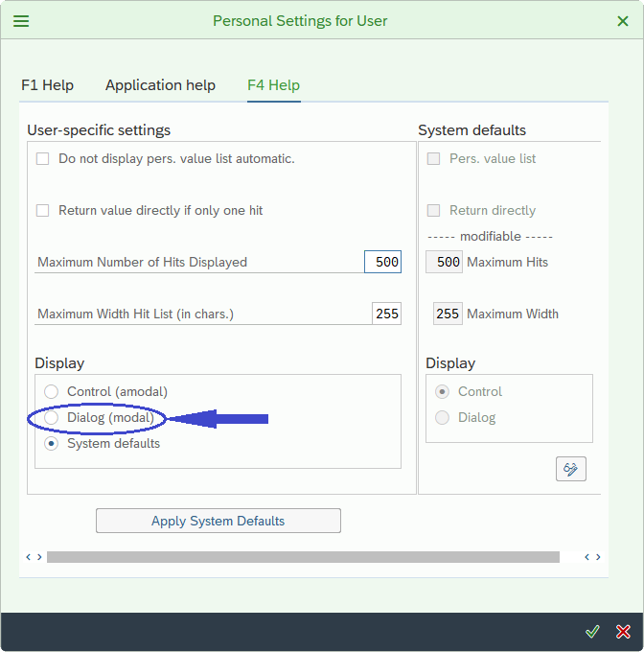Click the system default Maximum Hits field
Screen dimensions: 644x652
click(x=445, y=262)
